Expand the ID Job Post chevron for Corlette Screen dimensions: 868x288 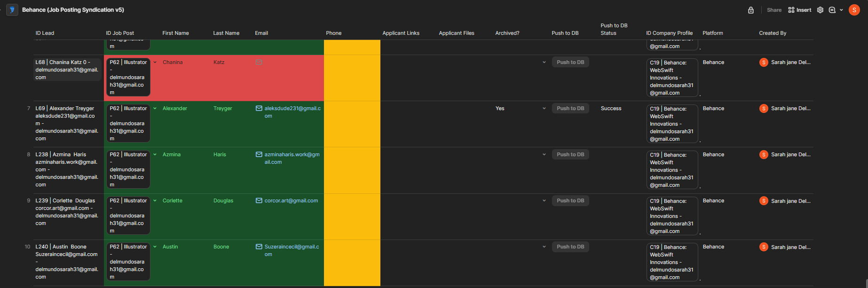[x=155, y=200]
